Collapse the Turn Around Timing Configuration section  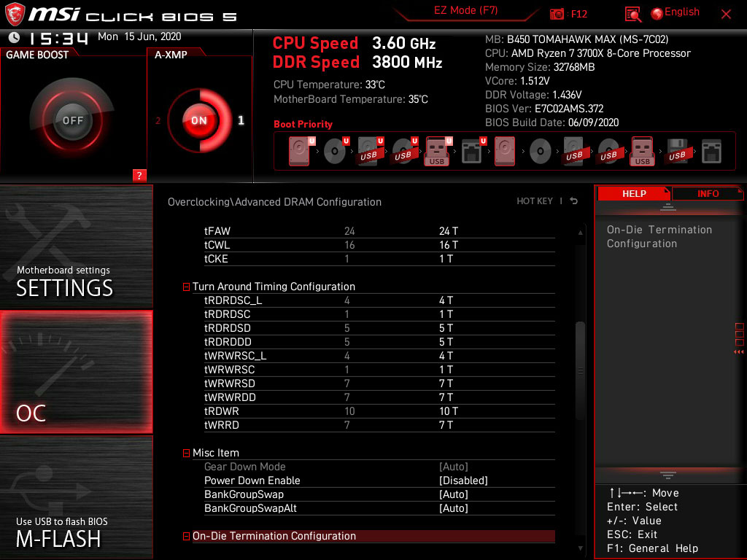click(x=185, y=287)
